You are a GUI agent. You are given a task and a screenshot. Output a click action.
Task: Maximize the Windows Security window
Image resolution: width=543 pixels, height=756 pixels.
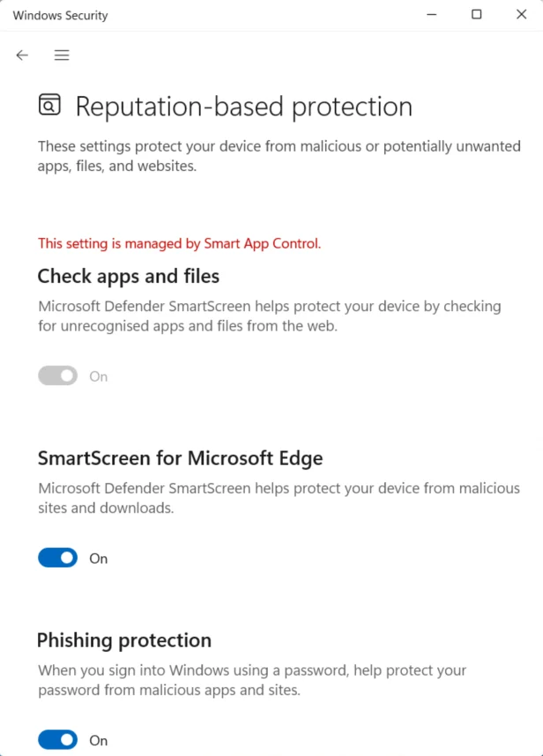pyautogui.click(x=477, y=14)
